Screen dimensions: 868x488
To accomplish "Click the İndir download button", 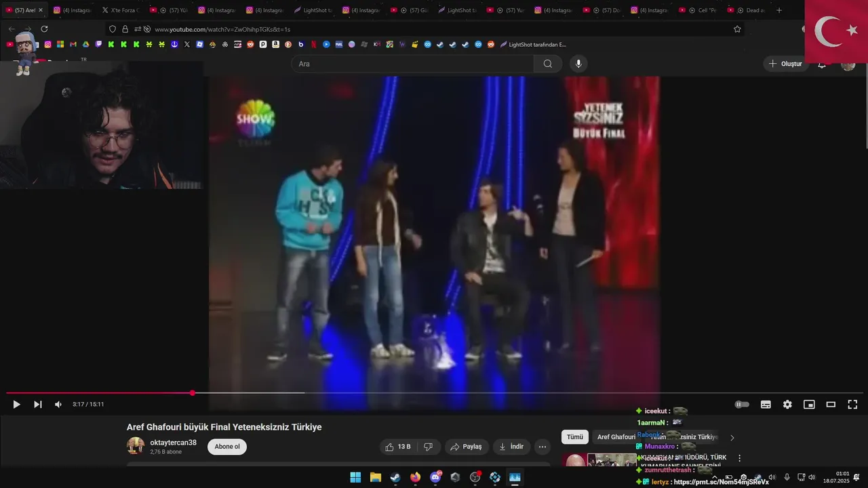I will [x=511, y=447].
